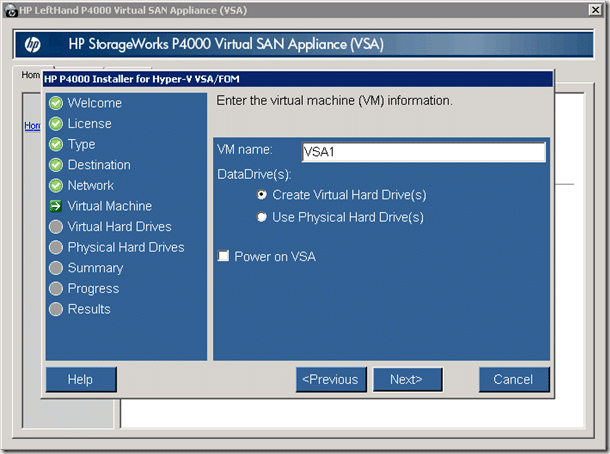Close the LeftHand P4000 VSA window
This screenshot has height=454, width=610.
click(x=595, y=10)
